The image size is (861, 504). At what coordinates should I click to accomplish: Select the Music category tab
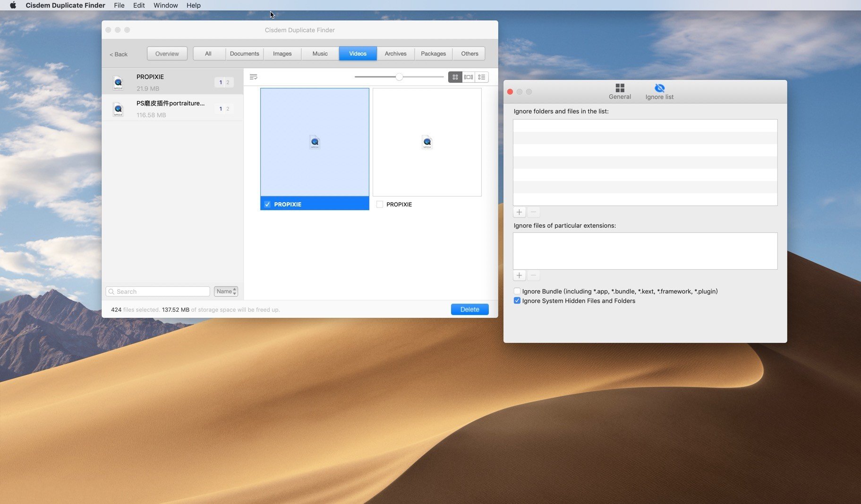320,53
